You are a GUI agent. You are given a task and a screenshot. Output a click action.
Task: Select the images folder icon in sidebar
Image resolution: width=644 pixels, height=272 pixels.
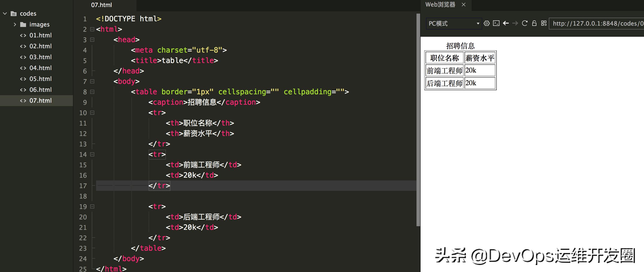(x=24, y=24)
